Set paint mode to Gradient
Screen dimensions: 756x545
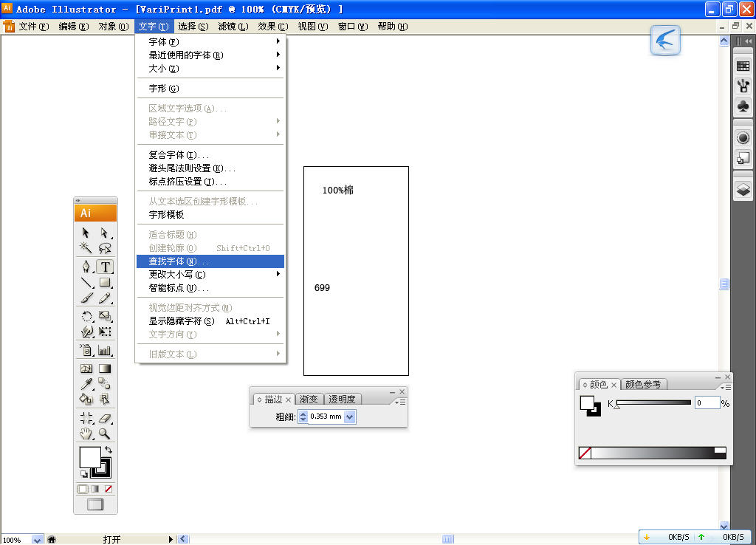click(95, 489)
